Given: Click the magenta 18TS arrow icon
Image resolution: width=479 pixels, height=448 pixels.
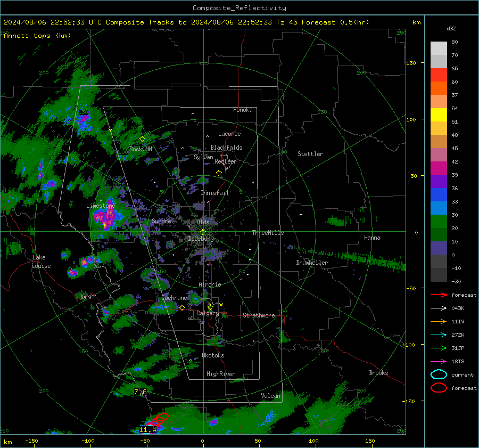Looking at the screenshot, I should 439,362.
